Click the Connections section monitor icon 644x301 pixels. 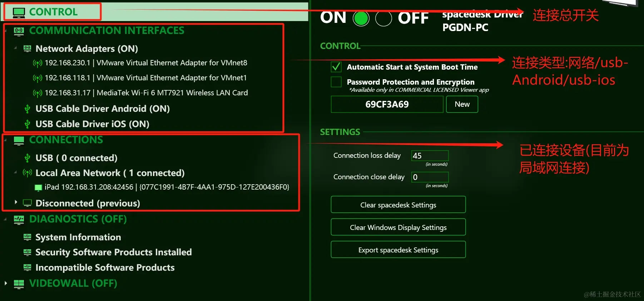[19, 141]
